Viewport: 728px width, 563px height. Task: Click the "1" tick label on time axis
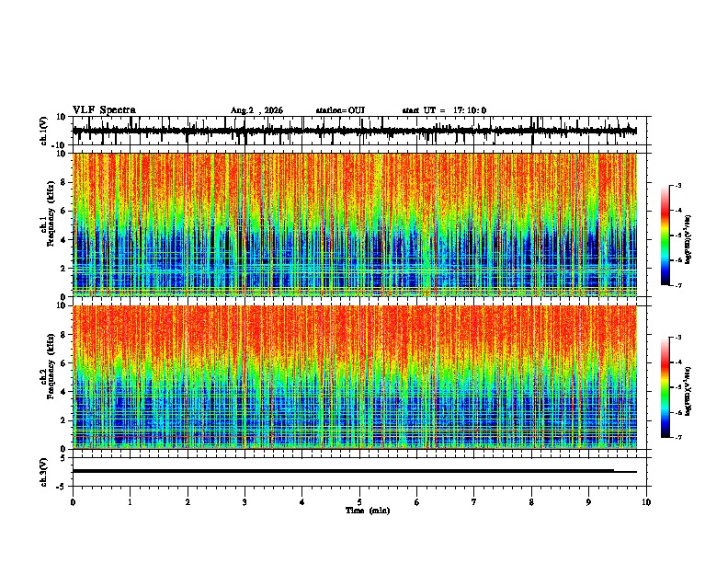[131, 502]
